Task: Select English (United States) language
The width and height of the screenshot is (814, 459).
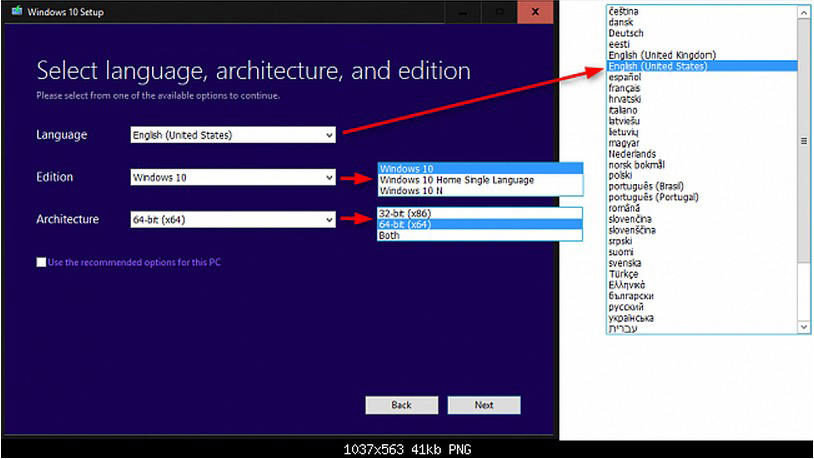Action: 702,66
